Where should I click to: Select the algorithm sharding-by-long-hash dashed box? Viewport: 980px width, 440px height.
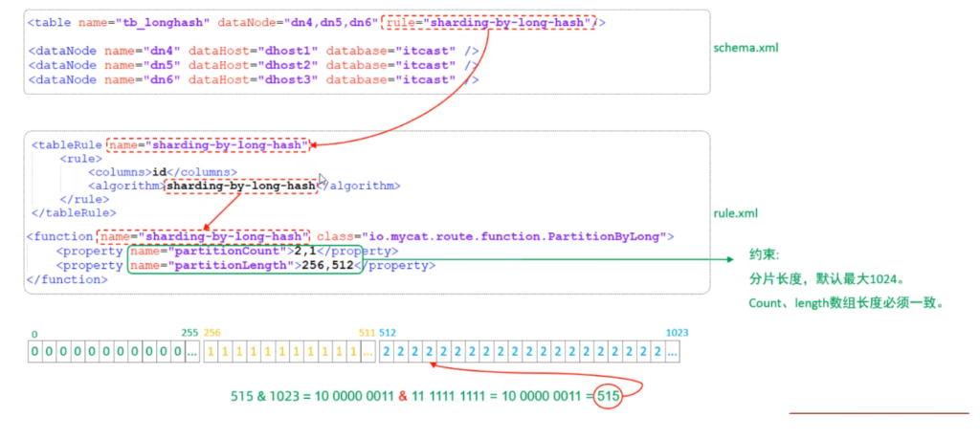pos(240,186)
